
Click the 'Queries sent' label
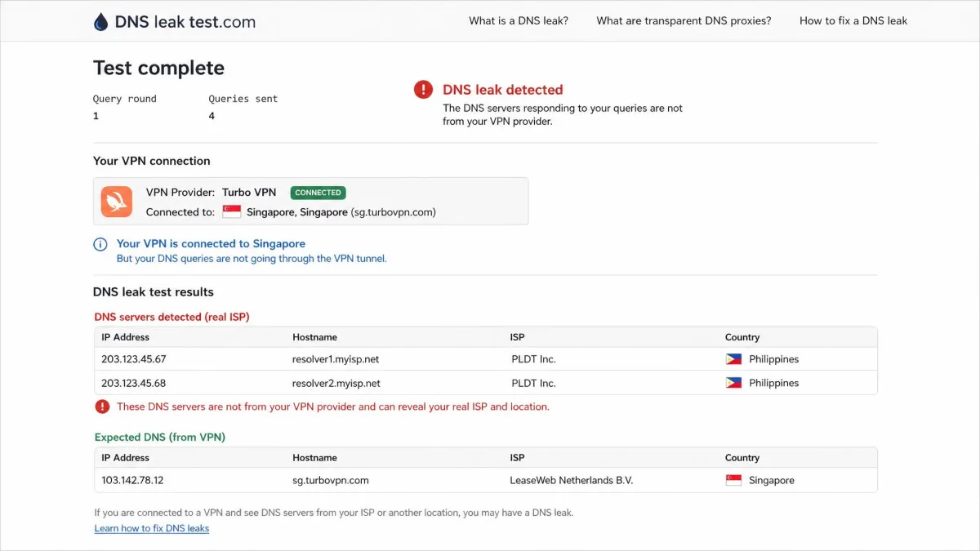(x=243, y=99)
